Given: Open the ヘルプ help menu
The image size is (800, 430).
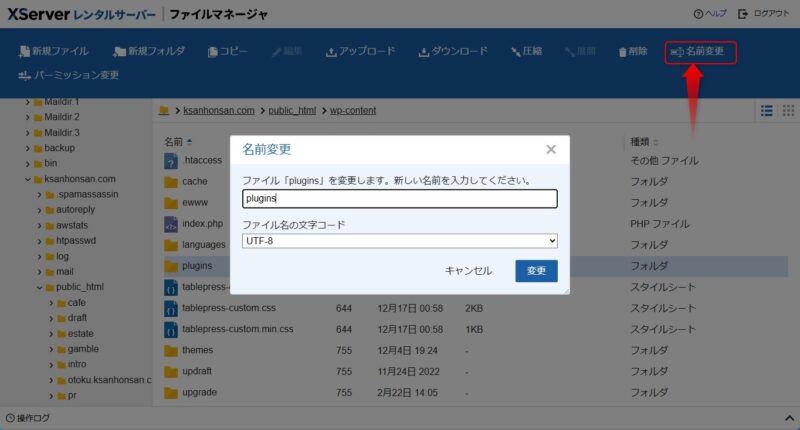Looking at the screenshot, I should 710,14.
